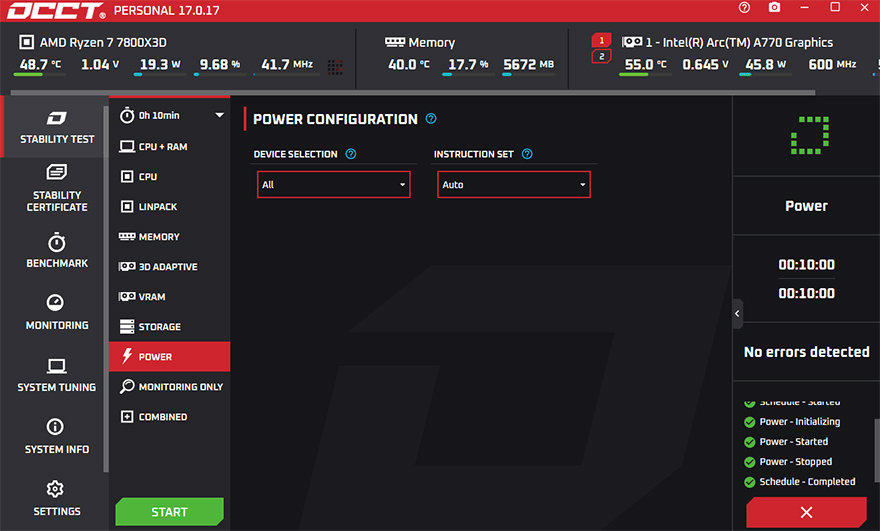
Task: Click the help icon beside Device Selection
Action: 351,154
